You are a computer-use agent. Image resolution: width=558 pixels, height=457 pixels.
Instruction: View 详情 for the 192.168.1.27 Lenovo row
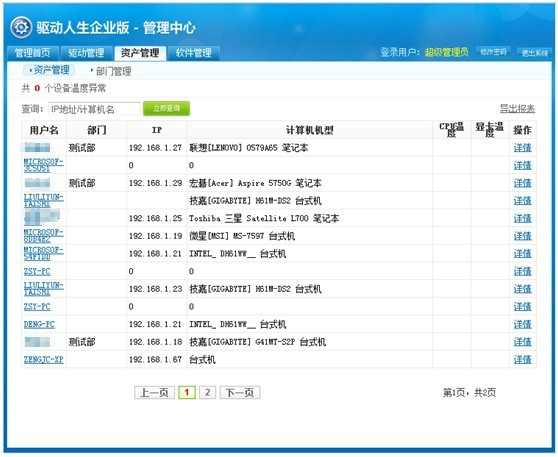522,148
